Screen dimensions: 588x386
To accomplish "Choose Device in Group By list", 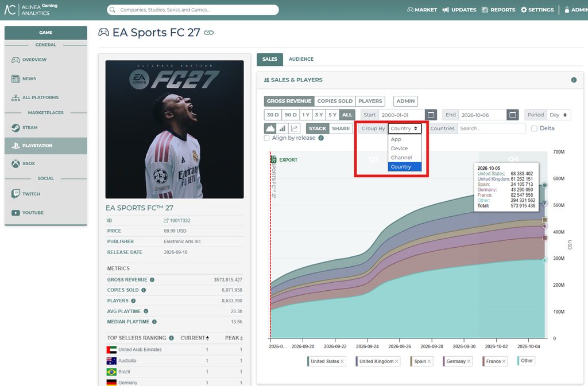I will coord(405,148).
